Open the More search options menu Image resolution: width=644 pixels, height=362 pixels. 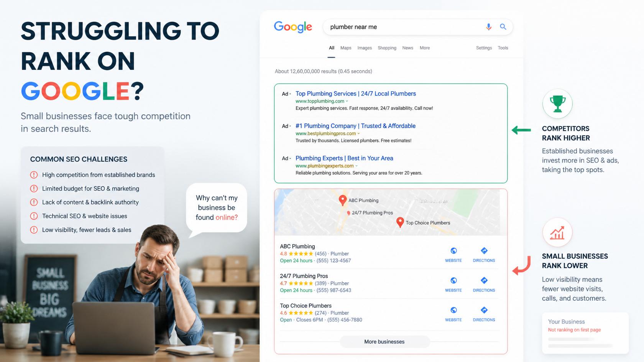click(425, 48)
